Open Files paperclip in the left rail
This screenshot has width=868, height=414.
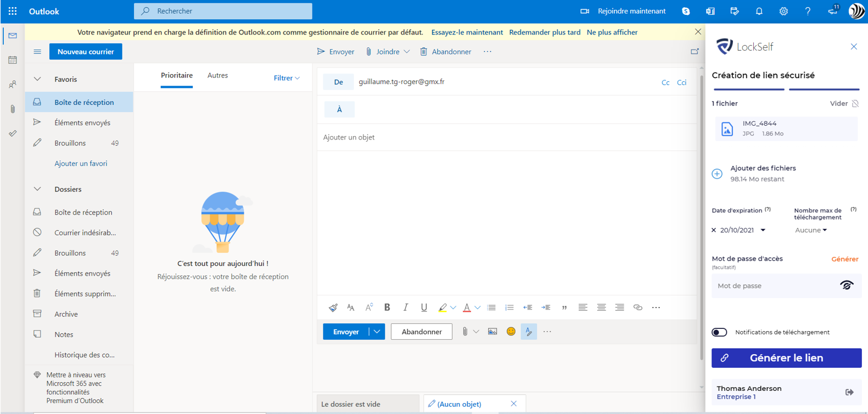pyautogui.click(x=13, y=109)
